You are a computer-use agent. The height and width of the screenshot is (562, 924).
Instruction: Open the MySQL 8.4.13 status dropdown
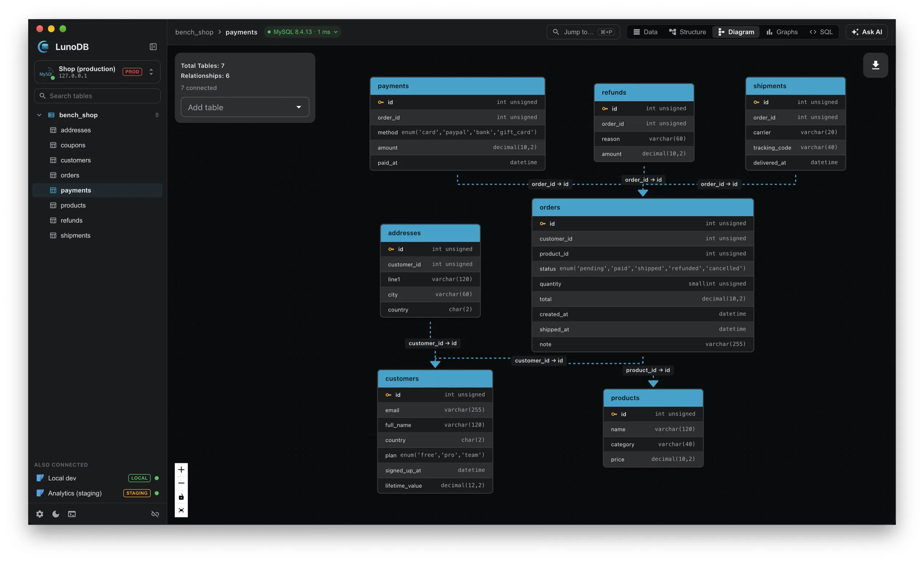point(302,32)
